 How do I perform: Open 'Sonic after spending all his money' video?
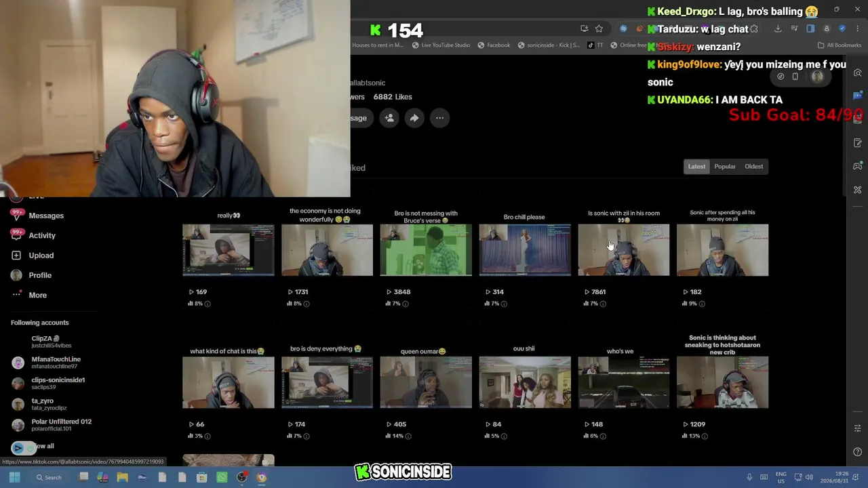coord(722,250)
